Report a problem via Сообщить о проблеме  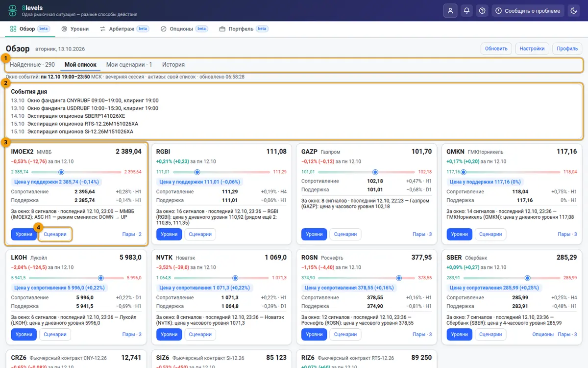pos(528,11)
